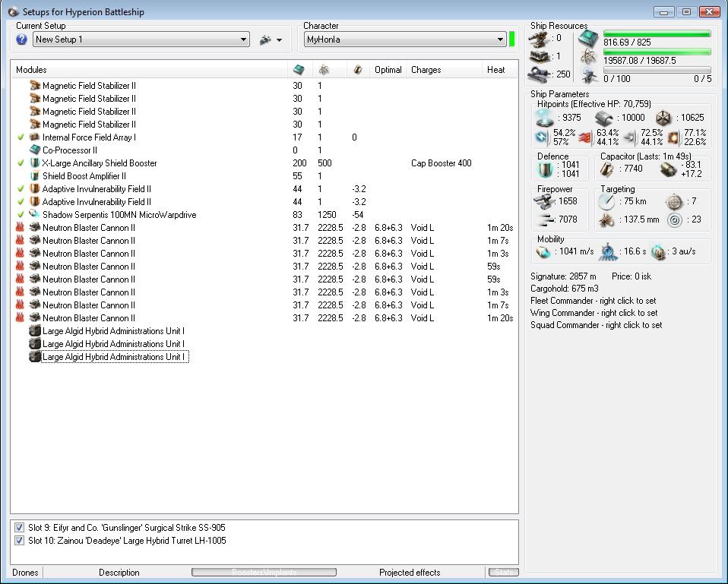Expand the arrow beside the setup tools icon
Image resolution: width=728 pixels, height=584 pixels.
click(279, 40)
